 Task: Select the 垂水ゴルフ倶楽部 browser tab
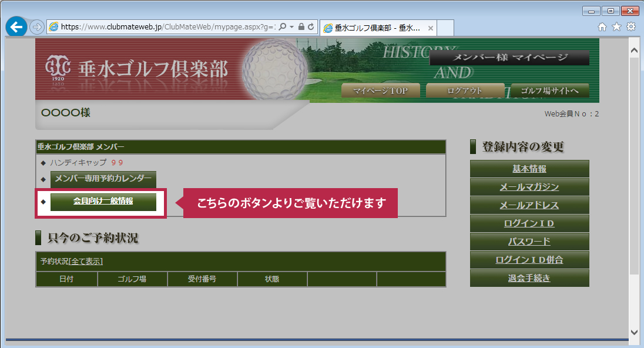coord(378,28)
